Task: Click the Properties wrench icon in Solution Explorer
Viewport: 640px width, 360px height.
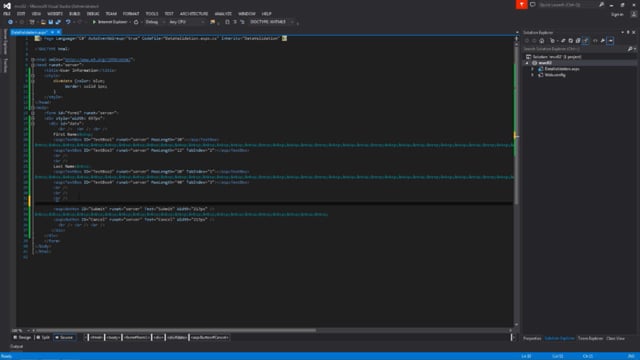Action: point(602,40)
